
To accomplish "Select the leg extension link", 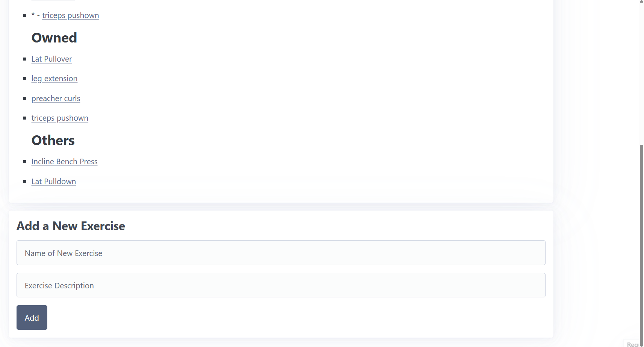I will pos(54,79).
